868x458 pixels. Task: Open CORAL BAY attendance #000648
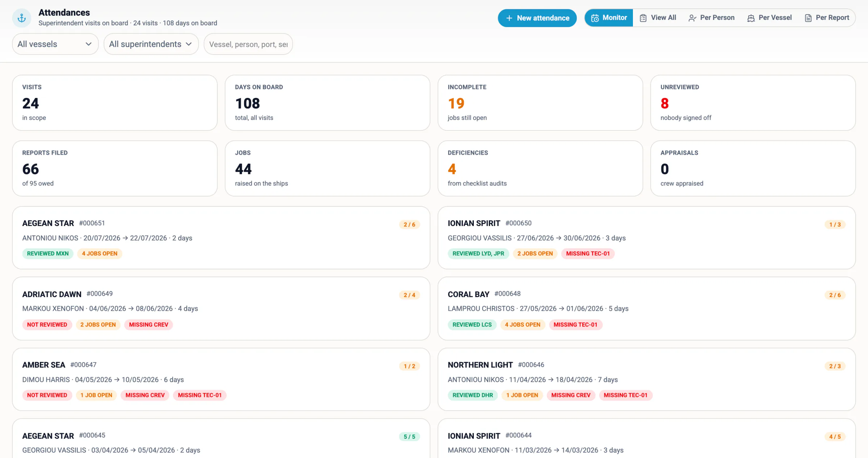[x=647, y=309]
